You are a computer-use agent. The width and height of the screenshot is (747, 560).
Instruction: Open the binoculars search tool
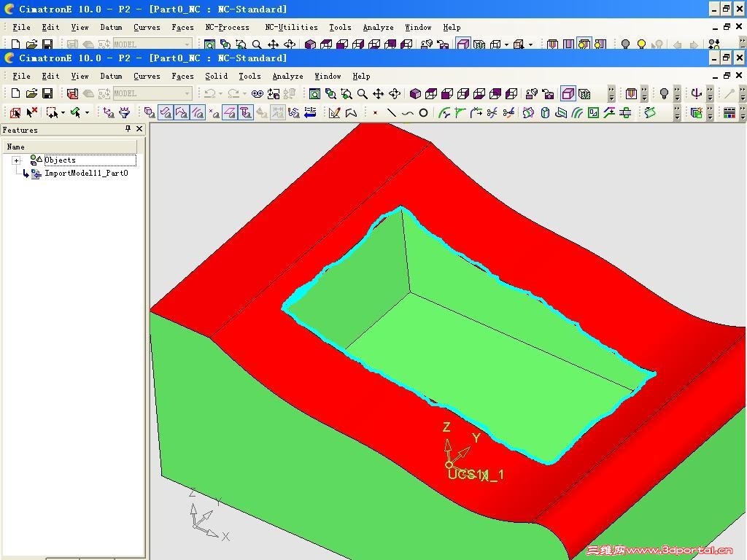click(x=258, y=93)
